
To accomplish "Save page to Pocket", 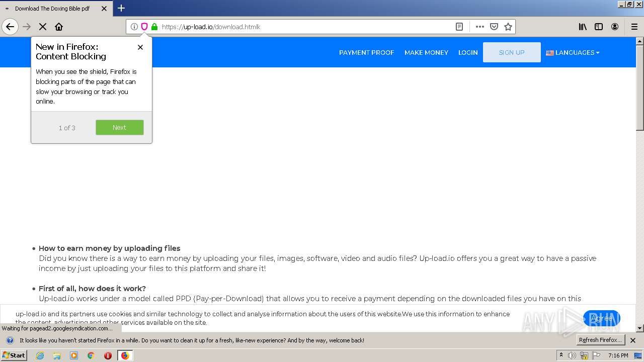I will click(494, 27).
